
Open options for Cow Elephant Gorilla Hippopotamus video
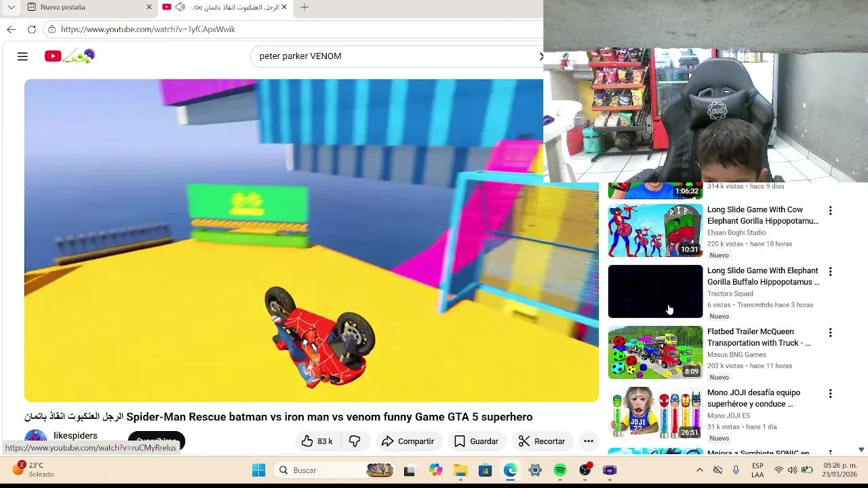point(830,211)
